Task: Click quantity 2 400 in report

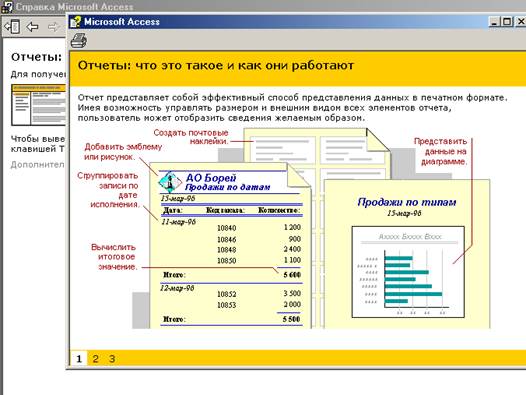Action: click(292, 249)
